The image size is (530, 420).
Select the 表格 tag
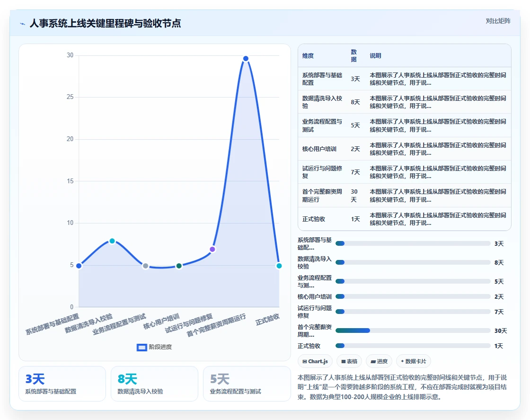[349, 361]
